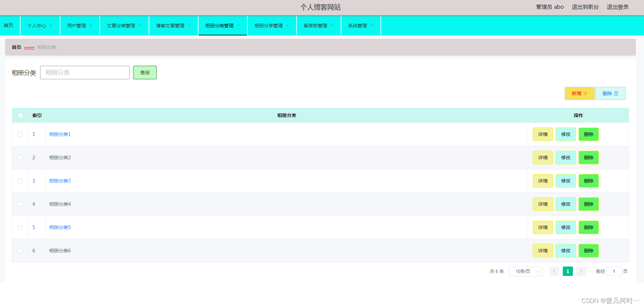Click the 共 6 条 total count text
The width and height of the screenshot is (644, 307).
497,271
